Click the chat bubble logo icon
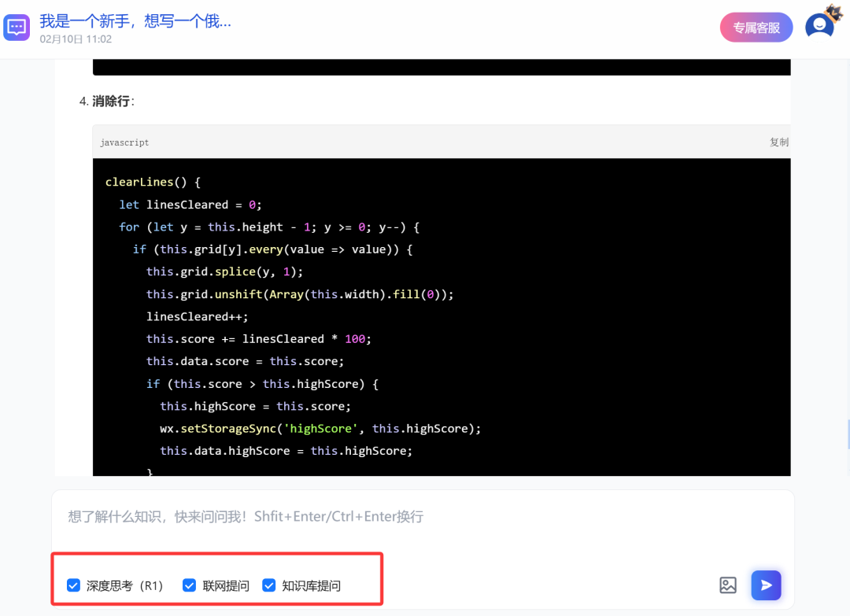The height and width of the screenshot is (616, 850). point(17,27)
